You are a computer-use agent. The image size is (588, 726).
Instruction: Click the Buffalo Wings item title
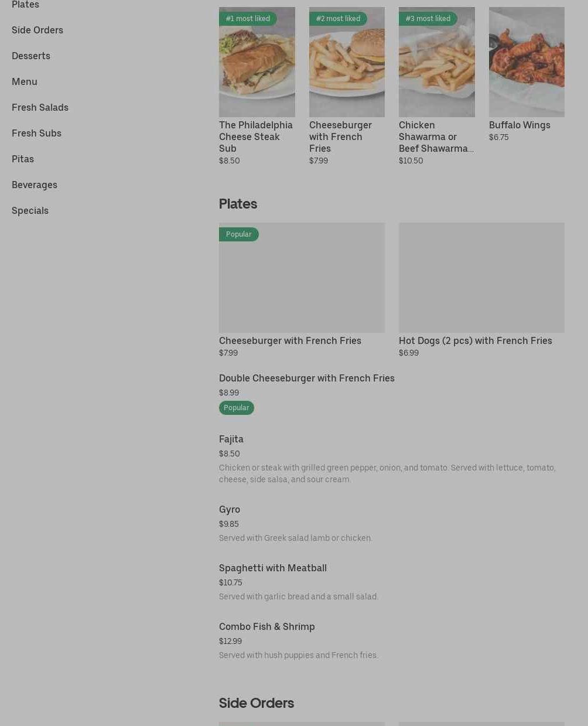pos(519,125)
